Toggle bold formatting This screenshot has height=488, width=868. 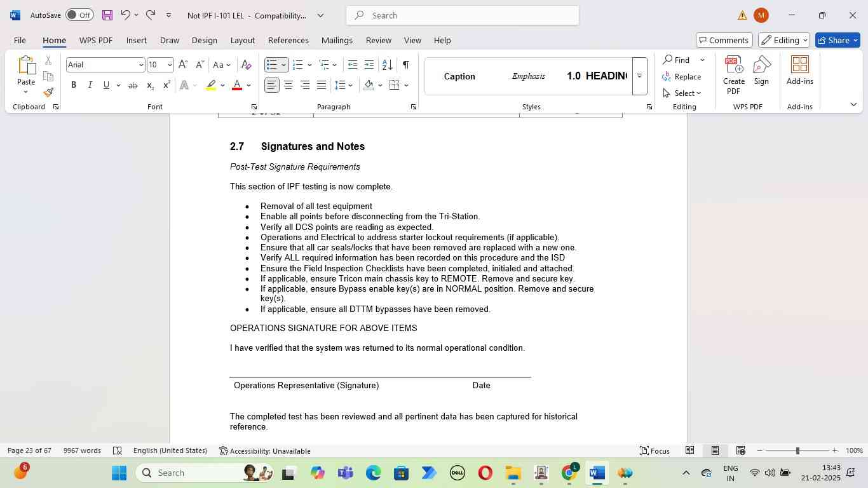74,85
